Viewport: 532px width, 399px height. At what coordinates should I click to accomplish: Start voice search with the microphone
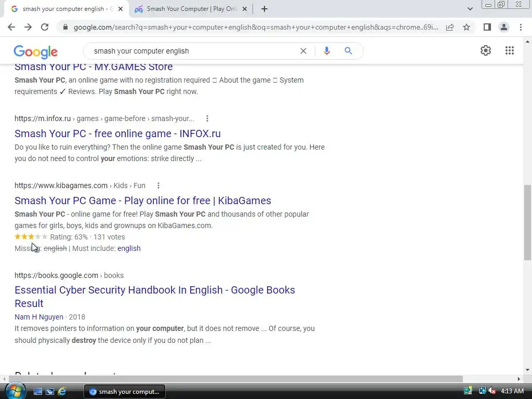326,51
